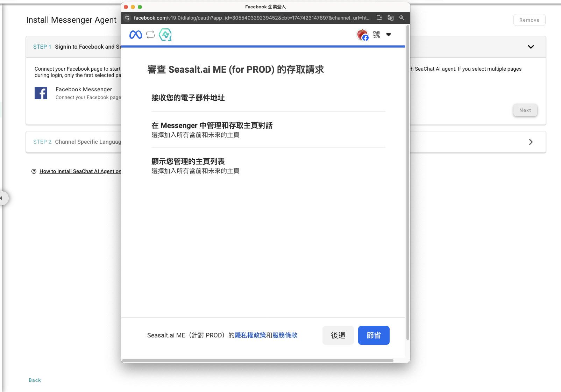Image resolution: width=561 pixels, height=392 pixels.
Task: Collapse the STEP 1 section chevron
Action: [x=531, y=47]
